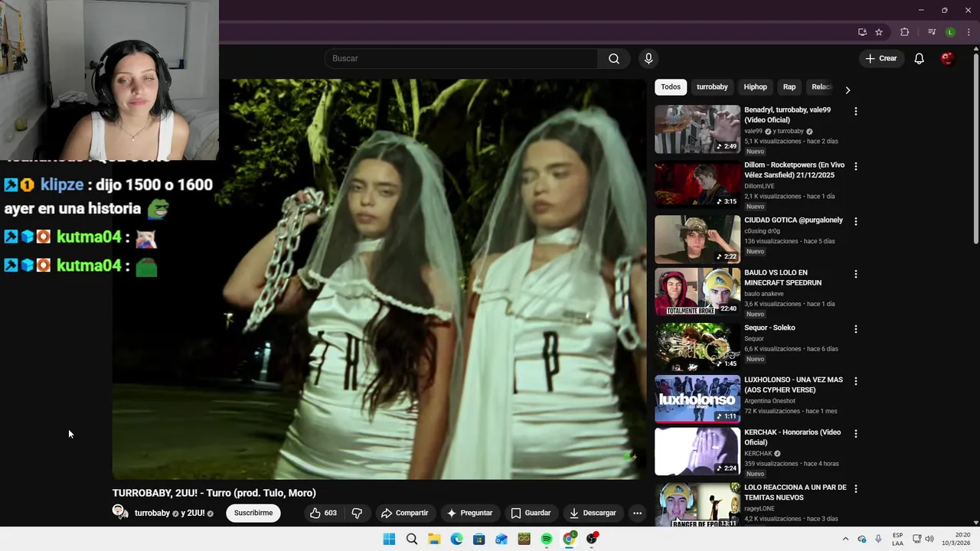Click 'LUXHOLONSO - UNA VEZ MAS' title
This screenshot has width=980, height=551.
coord(793,385)
